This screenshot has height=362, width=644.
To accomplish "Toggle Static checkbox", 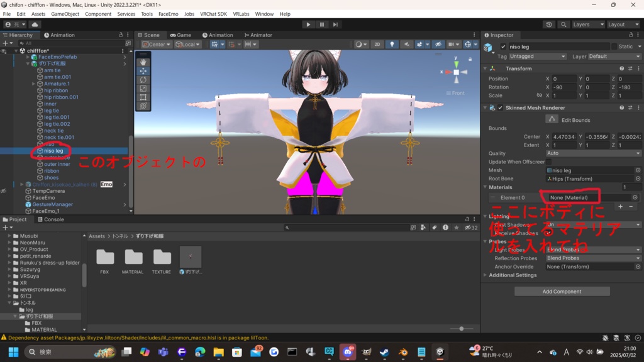I will click(614, 47).
